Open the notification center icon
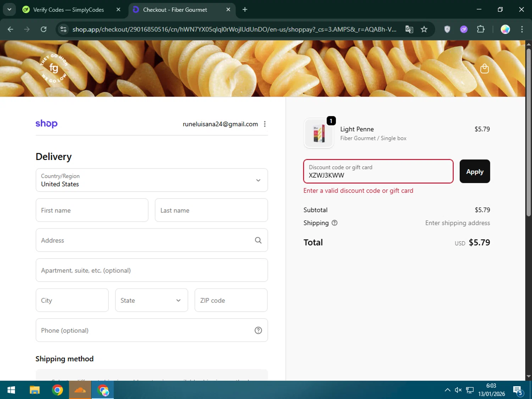Screen dimensions: 532x399 point(518,390)
